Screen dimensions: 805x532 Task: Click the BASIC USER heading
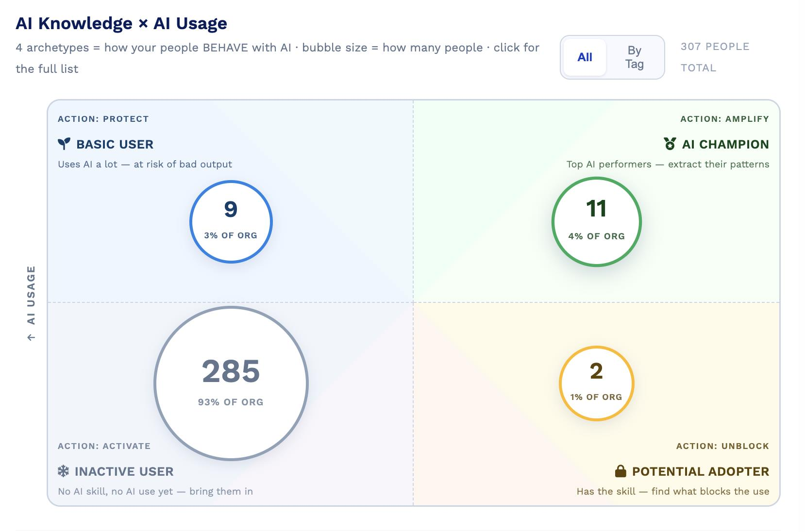[x=115, y=144]
